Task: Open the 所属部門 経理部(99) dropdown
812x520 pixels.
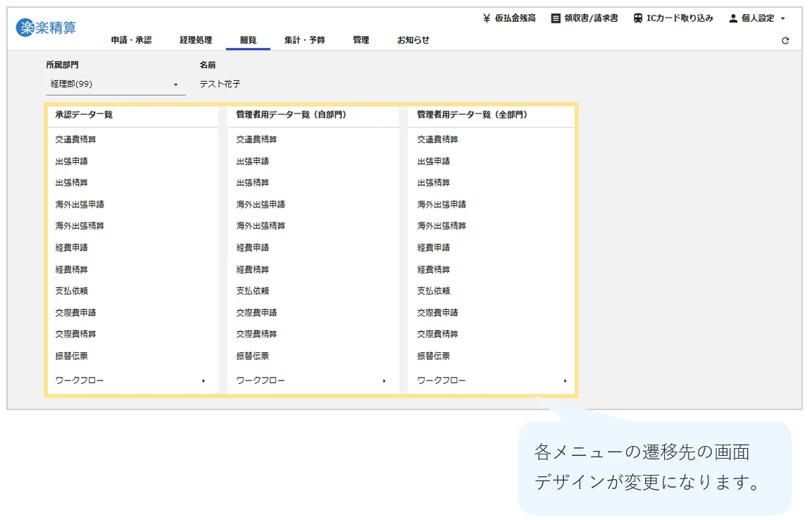Action: pos(175,85)
